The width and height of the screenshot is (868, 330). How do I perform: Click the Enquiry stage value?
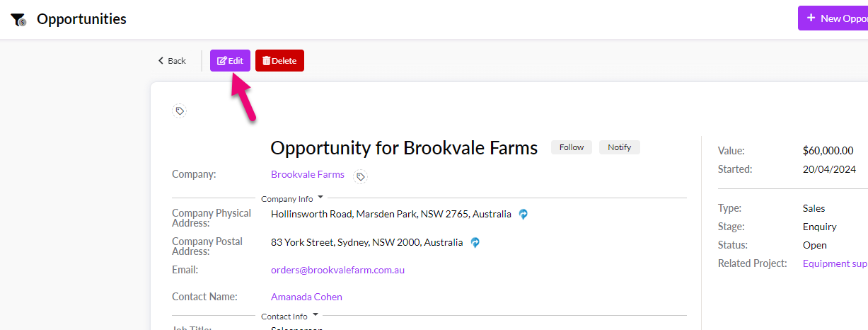coord(819,227)
